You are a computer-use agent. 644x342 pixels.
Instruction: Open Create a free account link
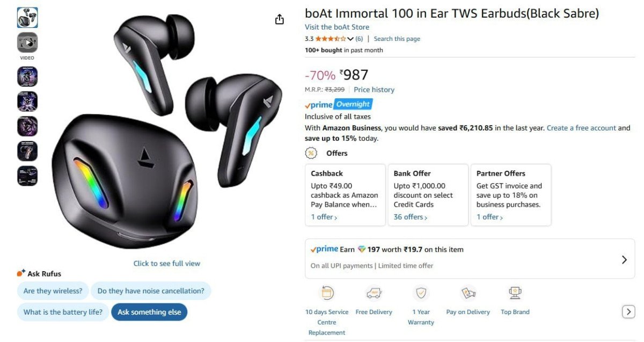pos(581,128)
